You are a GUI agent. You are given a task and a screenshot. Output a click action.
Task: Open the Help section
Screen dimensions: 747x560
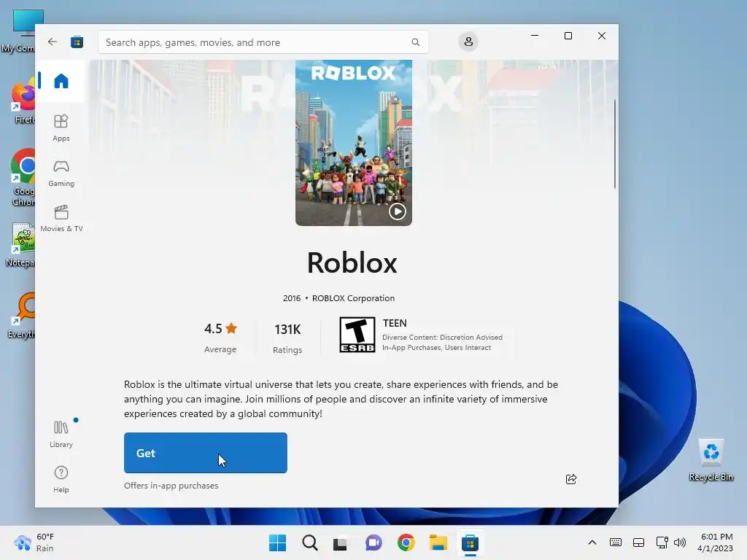61,479
